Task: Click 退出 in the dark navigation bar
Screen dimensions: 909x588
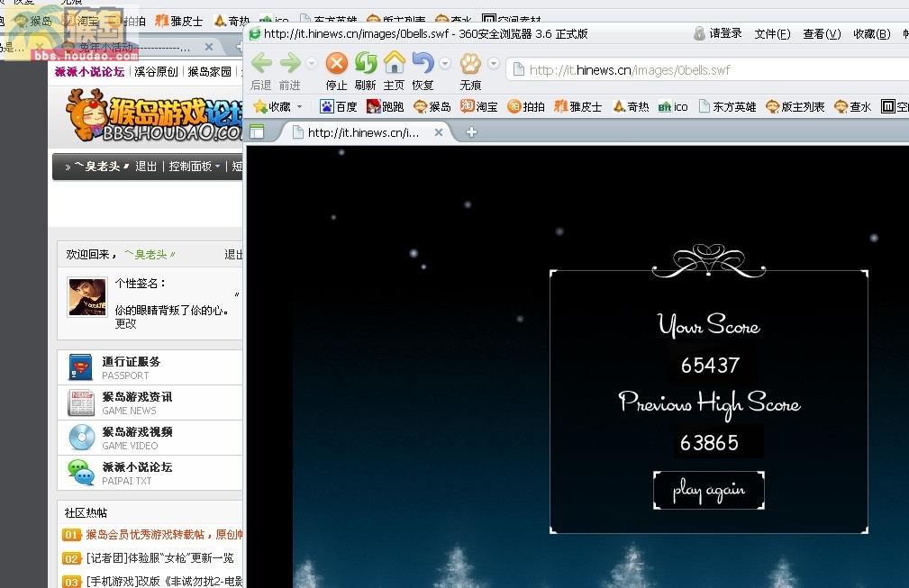Action: click(146, 167)
